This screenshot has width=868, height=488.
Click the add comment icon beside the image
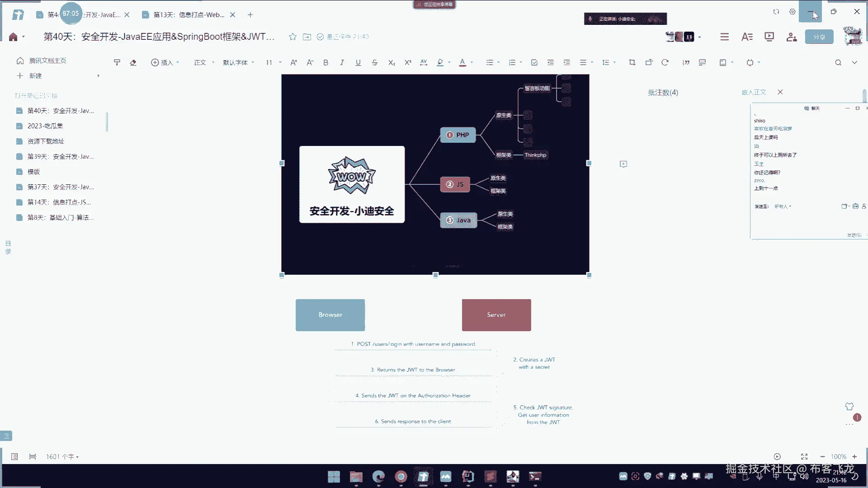(x=623, y=164)
